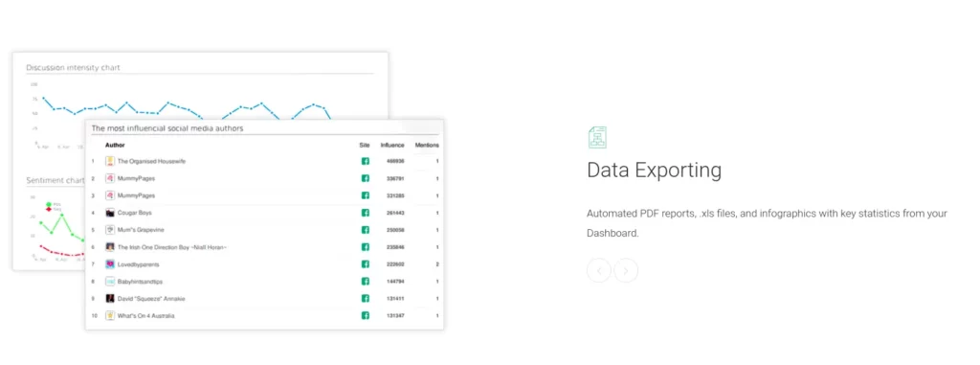
Task: Click Facebook icon for Irish One Direction Boy
Action: pos(365,246)
